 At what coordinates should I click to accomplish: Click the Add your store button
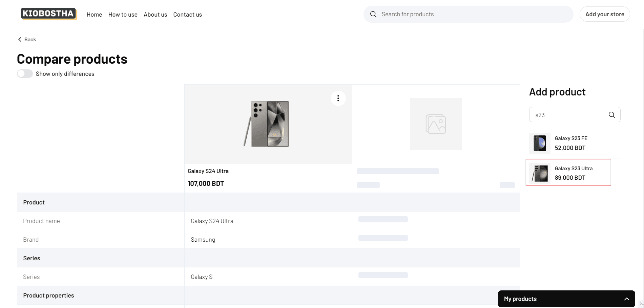point(604,14)
